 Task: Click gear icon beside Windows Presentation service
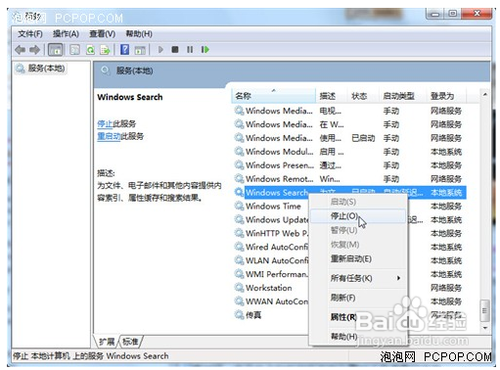point(239,165)
